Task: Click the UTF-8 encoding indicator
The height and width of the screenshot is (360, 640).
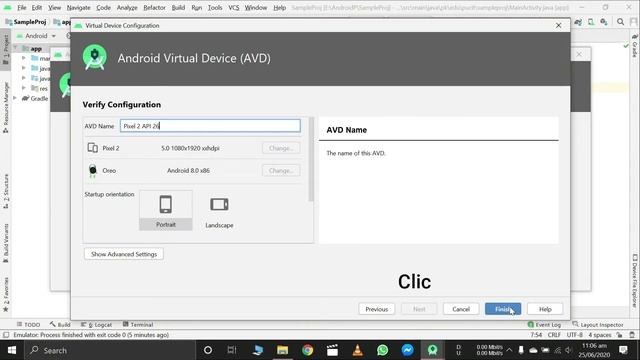Action: pos(574,335)
